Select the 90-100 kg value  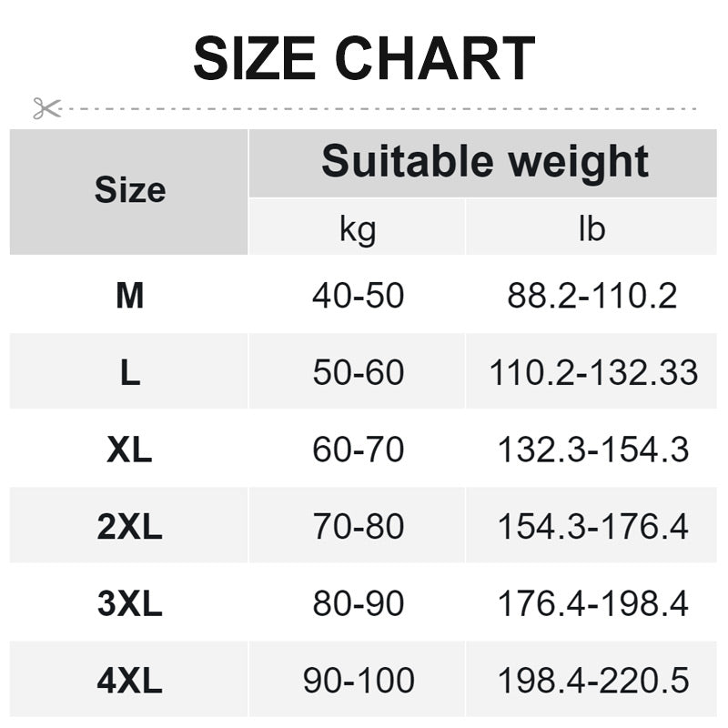coord(358,680)
